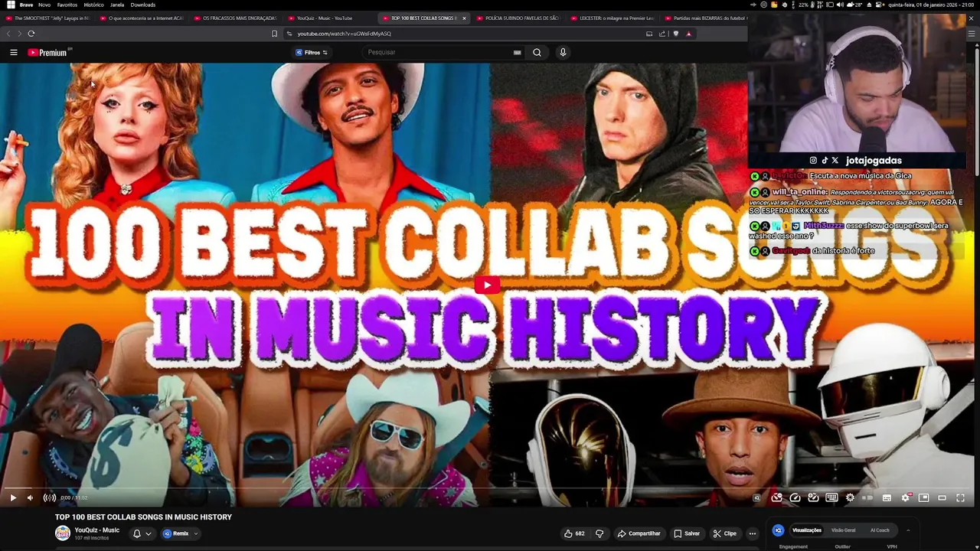Click the Brave shields lion icon
Viewport: 980px width, 551px height.
point(676,34)
